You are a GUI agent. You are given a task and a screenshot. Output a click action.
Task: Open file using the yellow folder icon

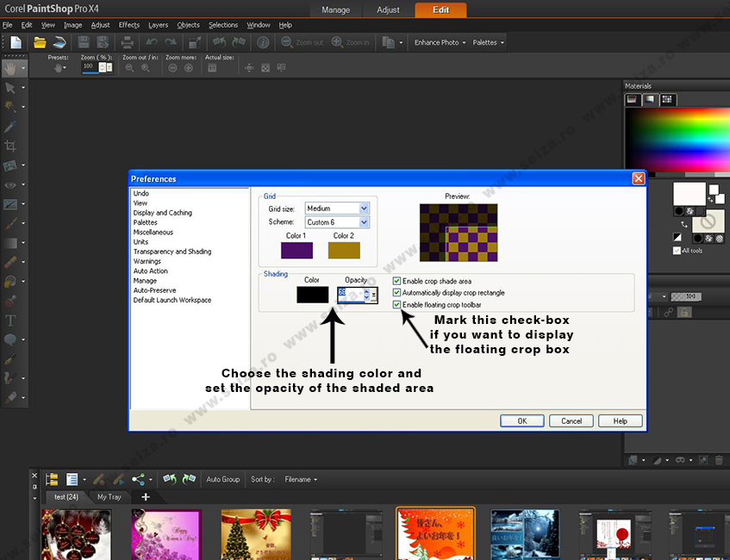[x=40, y=42]
